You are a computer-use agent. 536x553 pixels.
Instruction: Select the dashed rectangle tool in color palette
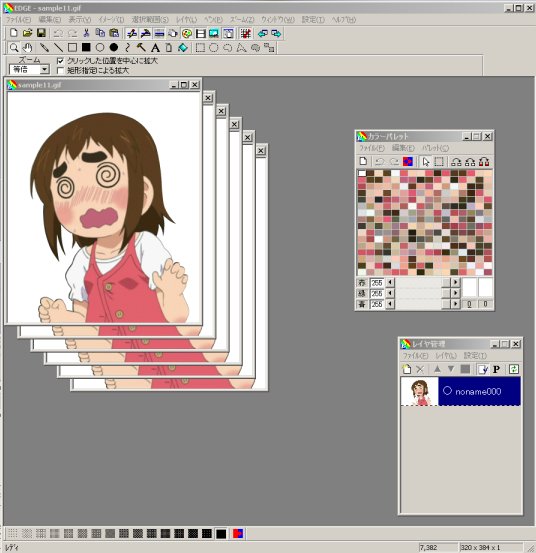[x=439, y=162]
